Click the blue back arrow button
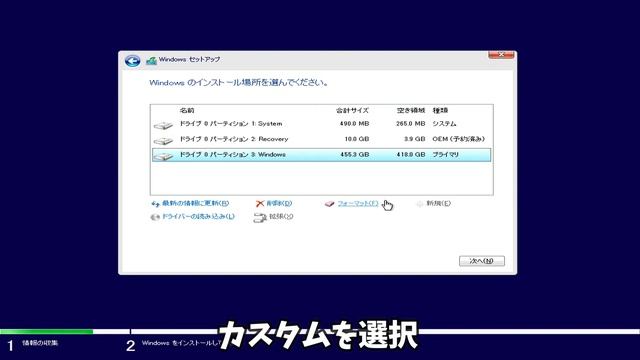Viewport: 640px width, 360px height. [132, 61]
